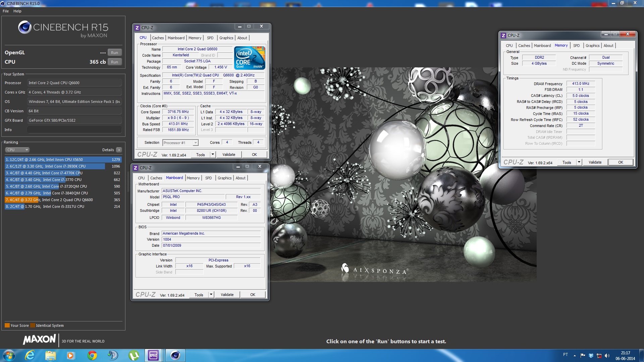
Task: Open SPD tab in Memory CPU-Z window
Action: point(576,46)
